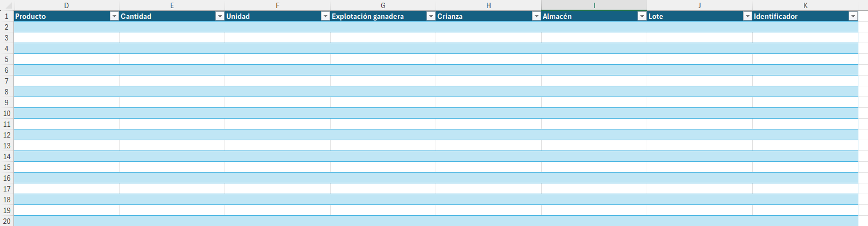Select the empty Lote cell in row 5

[699, 59]
